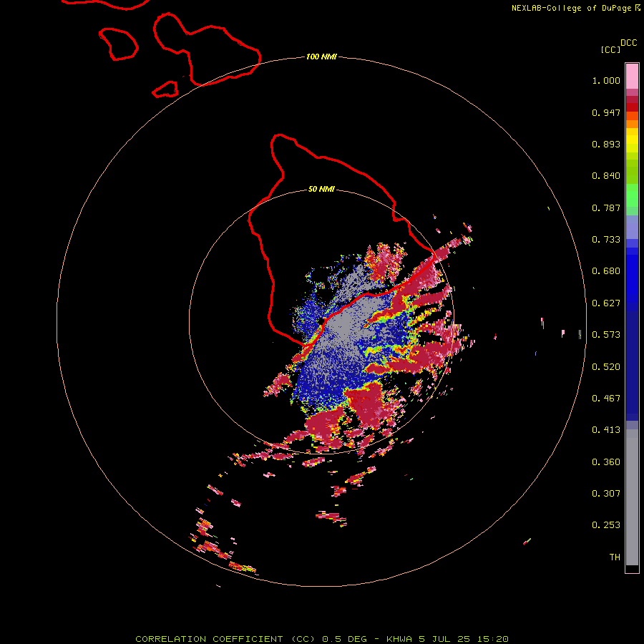Click the 0.573 color scale value
This screenshot has width=644, height=644.
(606, 335)
